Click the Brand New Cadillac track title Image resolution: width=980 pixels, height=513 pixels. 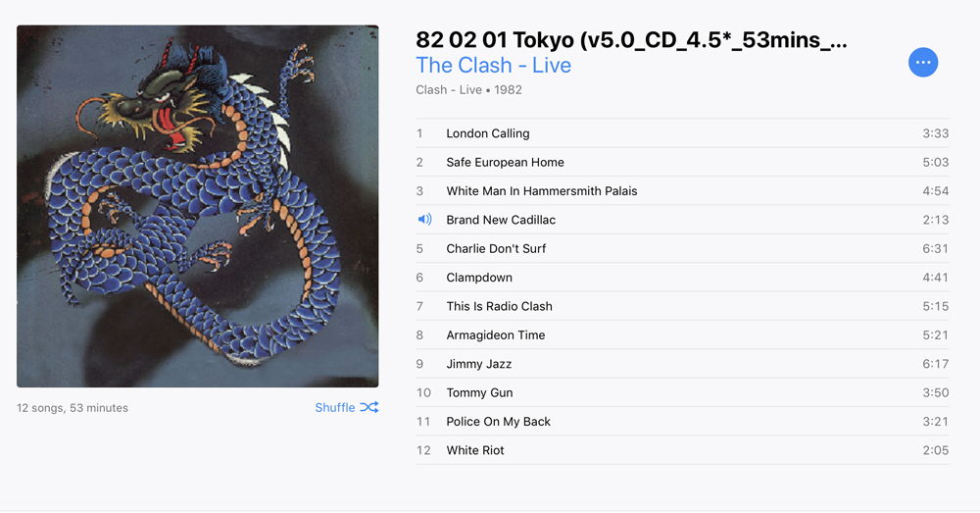tap(501, 220)
